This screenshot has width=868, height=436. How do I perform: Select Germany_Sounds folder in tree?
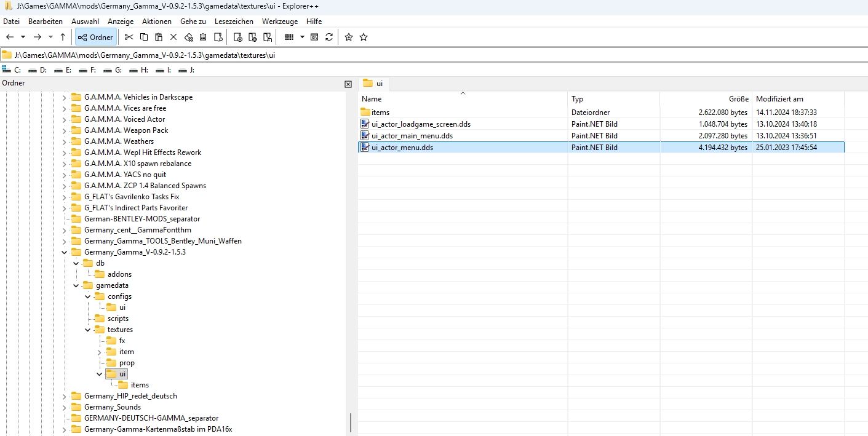113,407
